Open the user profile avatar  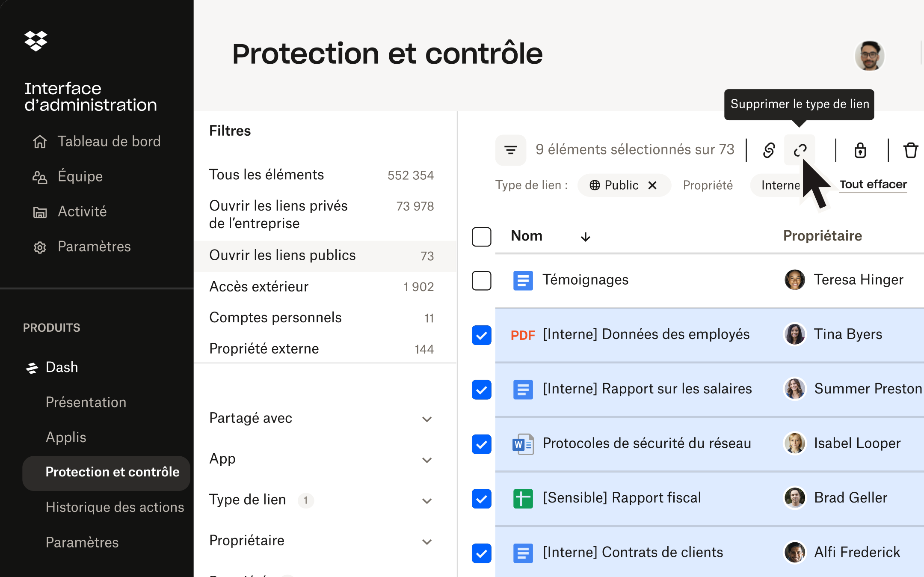869,56
